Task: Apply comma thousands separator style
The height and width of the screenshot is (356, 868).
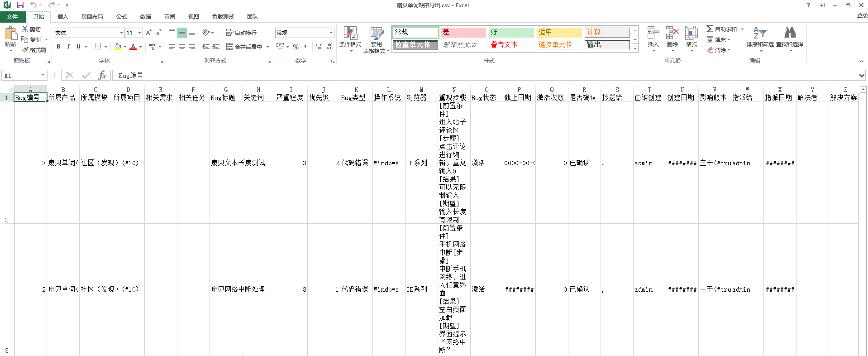Action: 305,47
